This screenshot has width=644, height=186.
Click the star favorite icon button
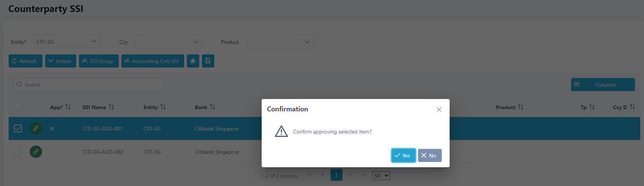coord(193,61)
